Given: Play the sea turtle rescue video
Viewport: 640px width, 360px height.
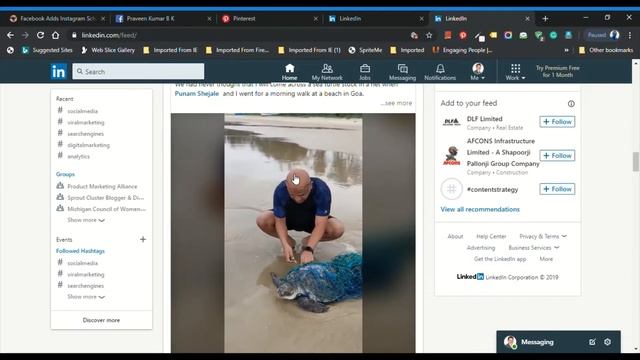Looking at the screenshot, I should [x=293, y=233].
